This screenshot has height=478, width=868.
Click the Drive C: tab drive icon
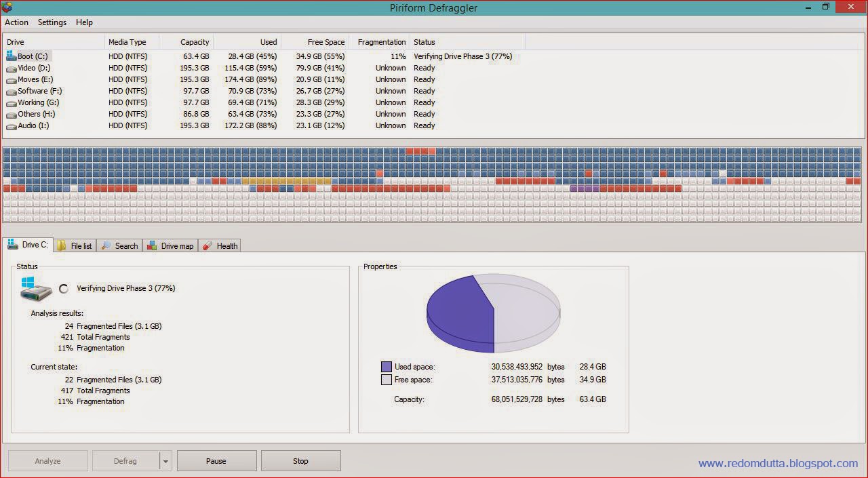click(12, 245)
